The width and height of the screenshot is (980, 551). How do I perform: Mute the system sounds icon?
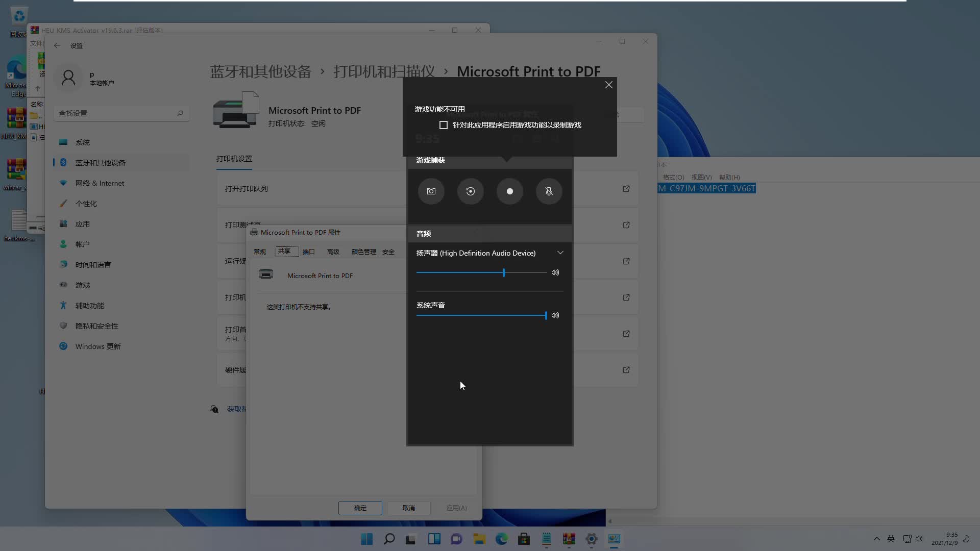click(x=555, y=315)
